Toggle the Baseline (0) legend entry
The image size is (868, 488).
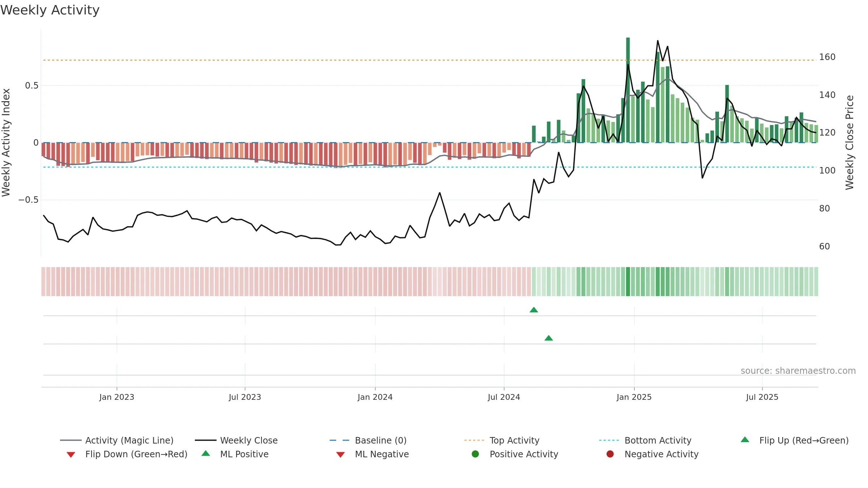click(x=368, y=440)
